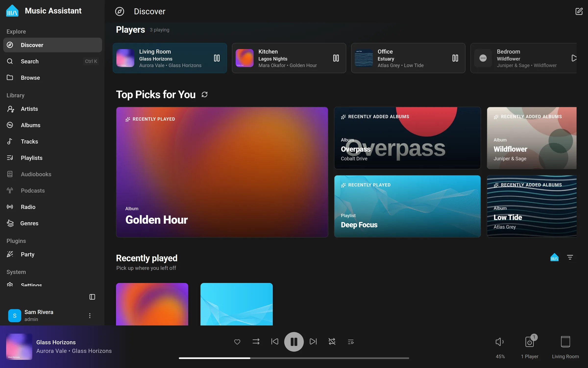Go to Albums library
The height and width of the screenshot is (368, 588).
click(x=52, y=125)
